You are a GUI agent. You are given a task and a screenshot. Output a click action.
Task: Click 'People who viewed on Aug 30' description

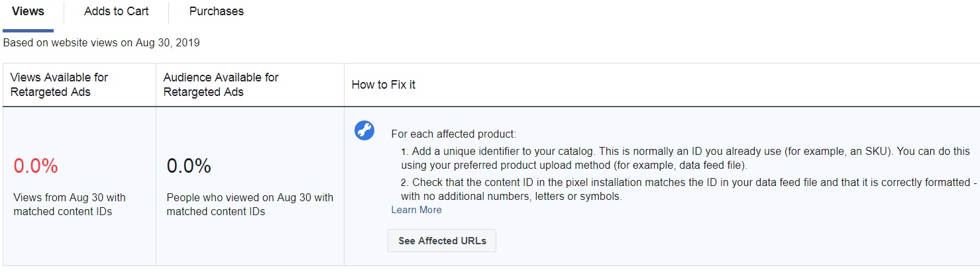click(x=250, y=205)
